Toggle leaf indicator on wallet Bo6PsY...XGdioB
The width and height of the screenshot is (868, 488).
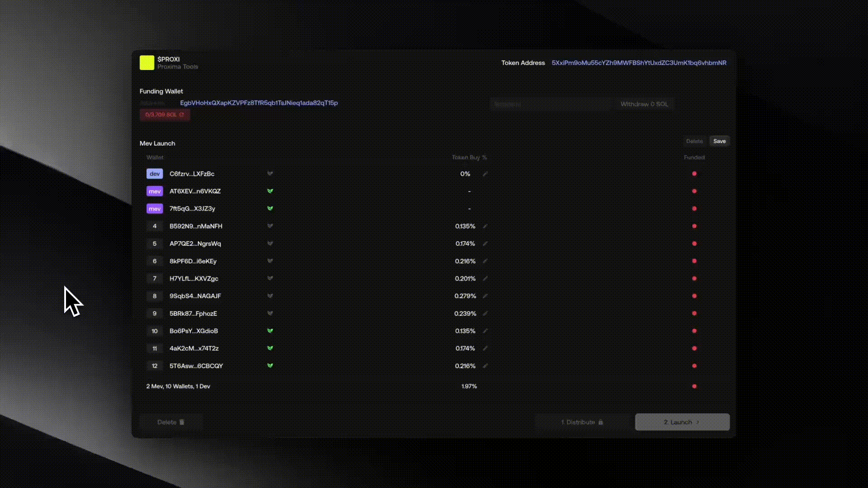[270, 331]
